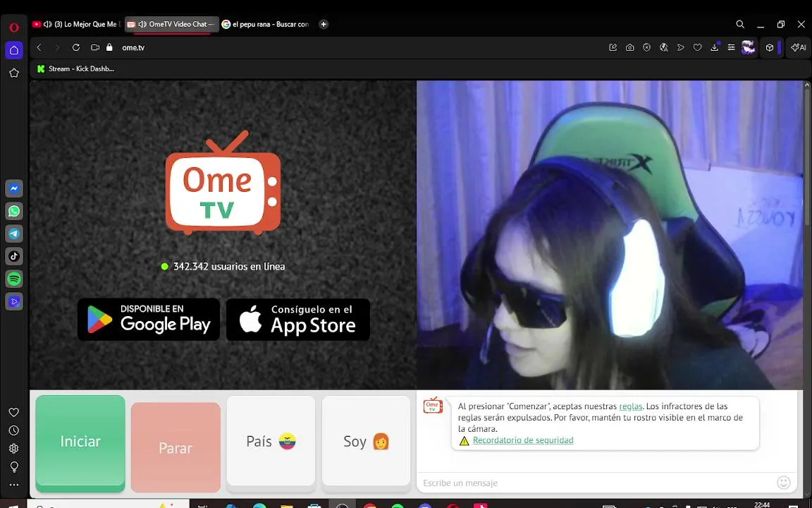The height and width of the screenshot is (508, 812).
Task: Open Telegram in the Opera sidebar
Action: [14, 234]
